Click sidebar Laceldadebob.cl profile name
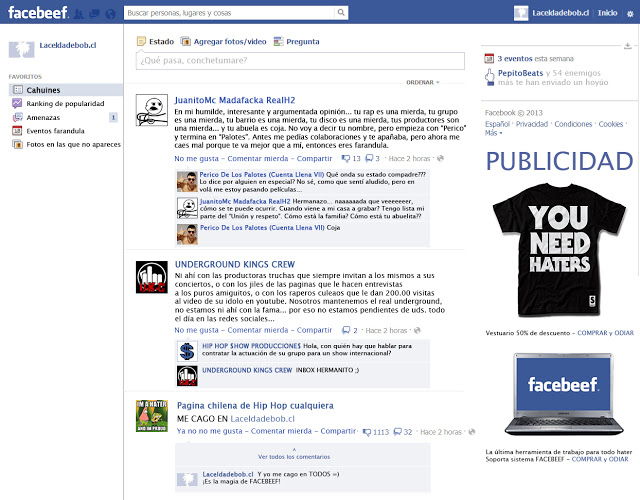Image resolution: width=640 pixels, height=500 pixels. 68,45
